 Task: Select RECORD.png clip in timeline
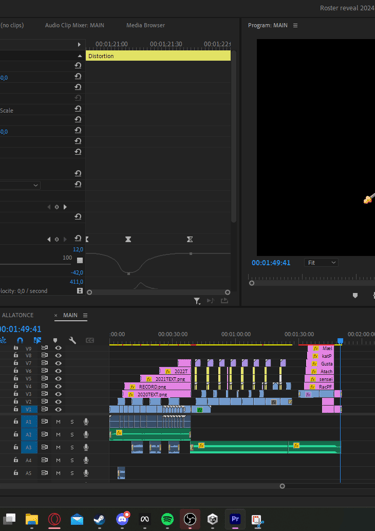click(158, 386)
